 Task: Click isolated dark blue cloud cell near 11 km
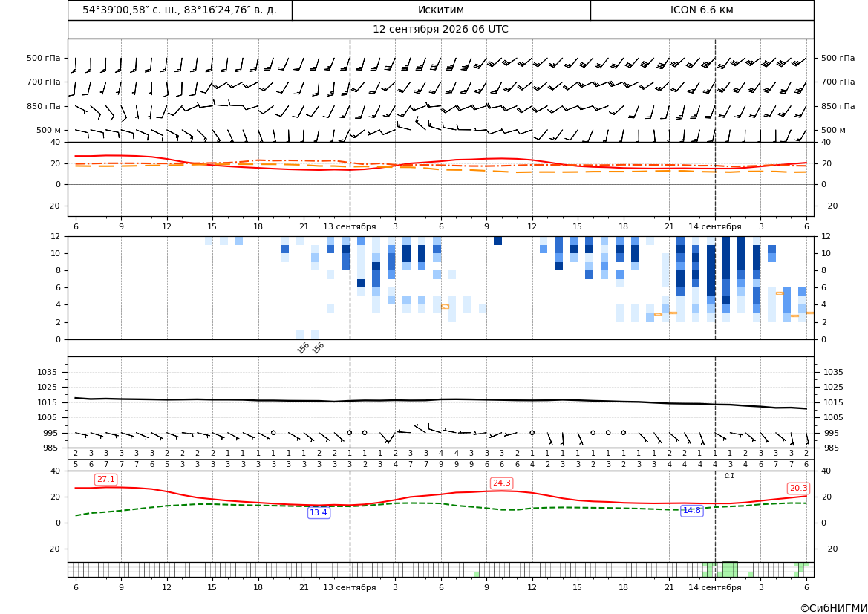497,241
